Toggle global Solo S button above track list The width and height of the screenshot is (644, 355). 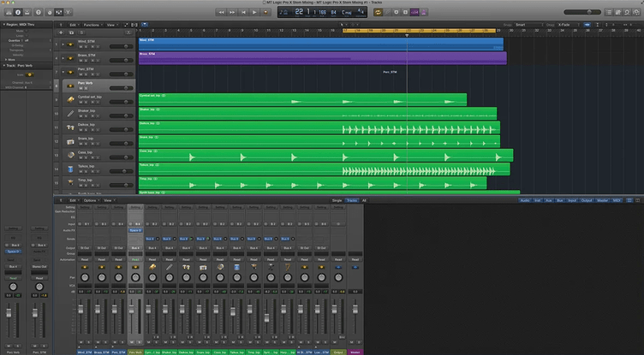point(81,33)
